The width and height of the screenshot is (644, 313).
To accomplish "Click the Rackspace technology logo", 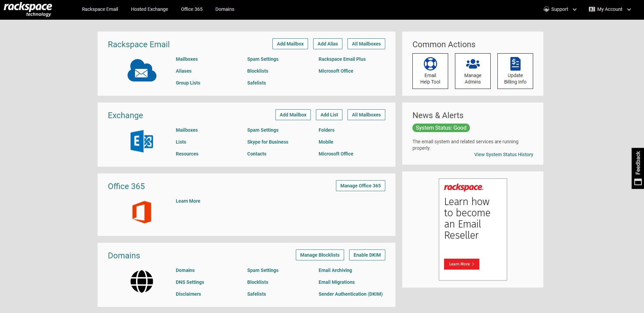I will (x=28, y=9).
